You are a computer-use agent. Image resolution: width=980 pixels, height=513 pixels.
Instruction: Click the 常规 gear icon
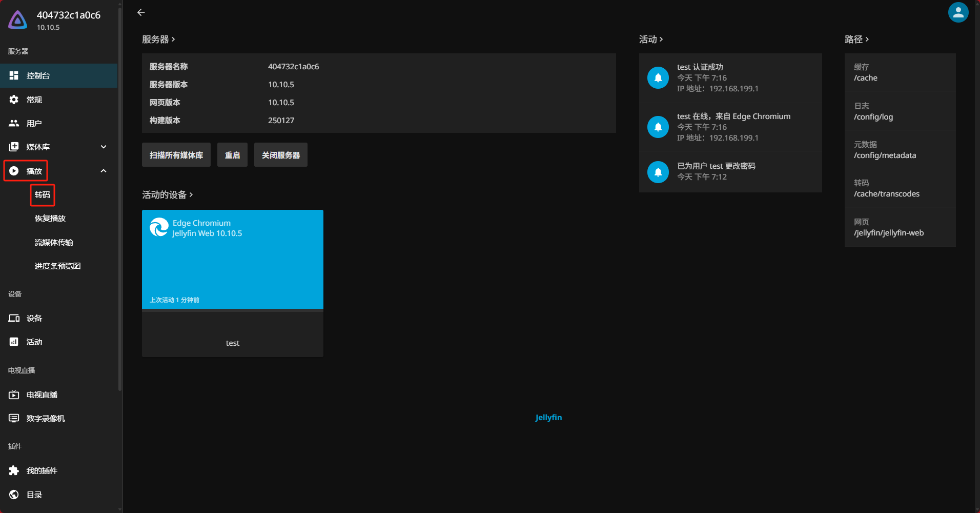coord(14,100)
